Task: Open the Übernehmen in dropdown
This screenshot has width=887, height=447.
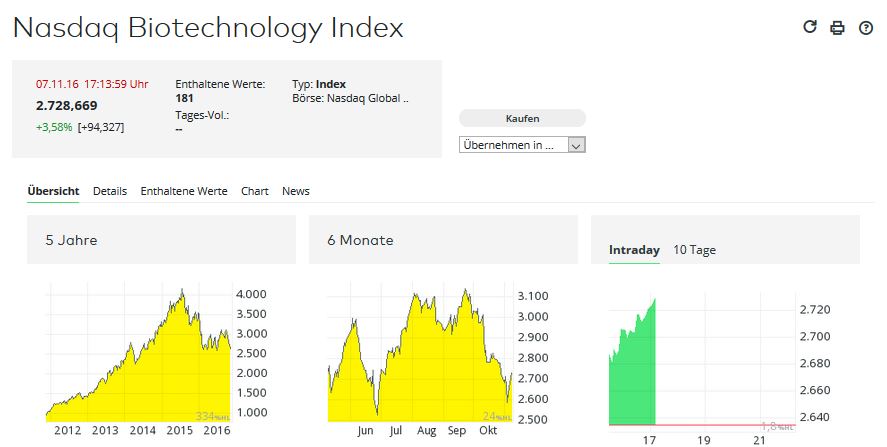Action: [521, 145]
